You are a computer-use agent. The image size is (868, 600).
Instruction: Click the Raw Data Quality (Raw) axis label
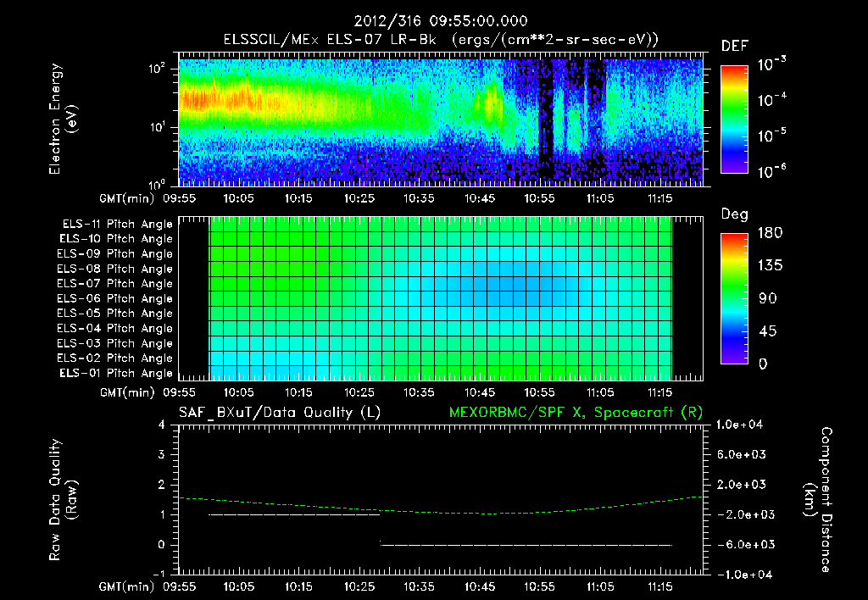tap(63, 499)
